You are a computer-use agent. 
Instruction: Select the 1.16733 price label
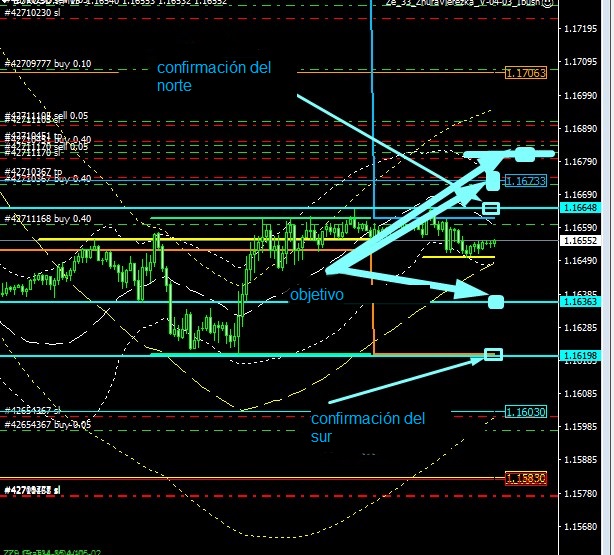coord(525,181)
